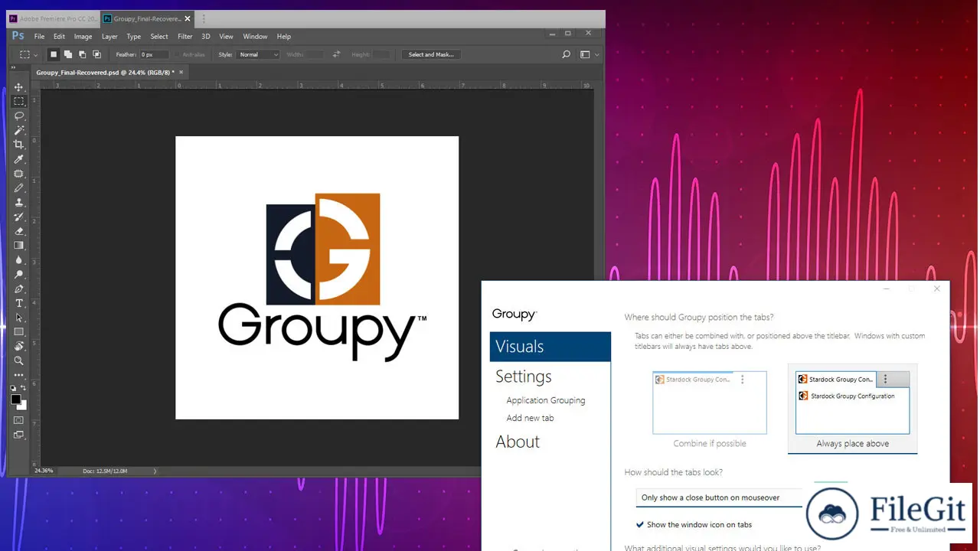The image size is (980, 551).
Task: Click the white background color swatch
Action: [24, 406]
